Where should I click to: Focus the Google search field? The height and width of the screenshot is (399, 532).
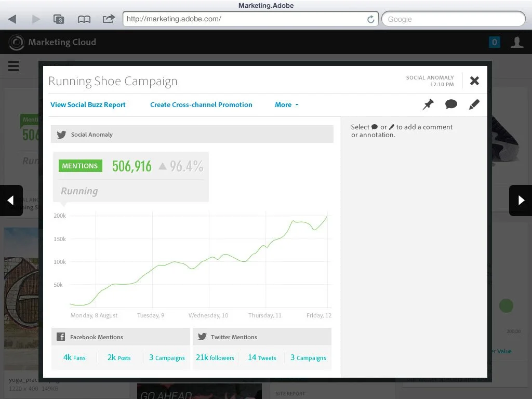coord(453,19)
